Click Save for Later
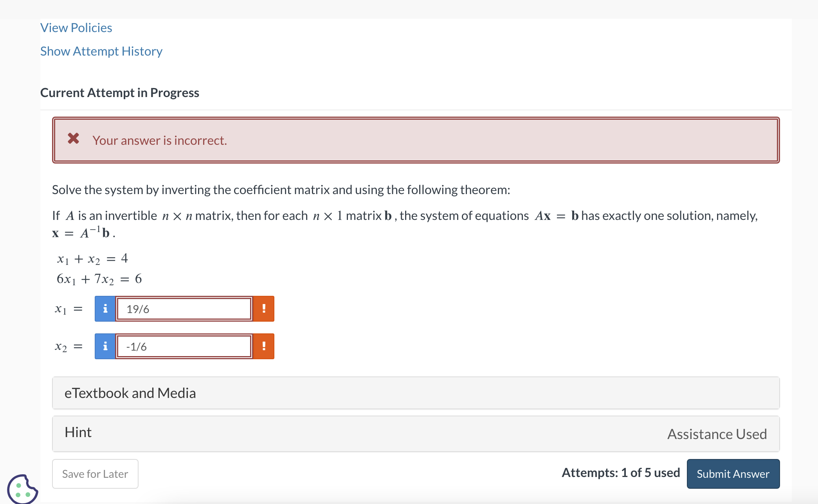The width and height of the screenshot is (818, 504). coord(95,473)
